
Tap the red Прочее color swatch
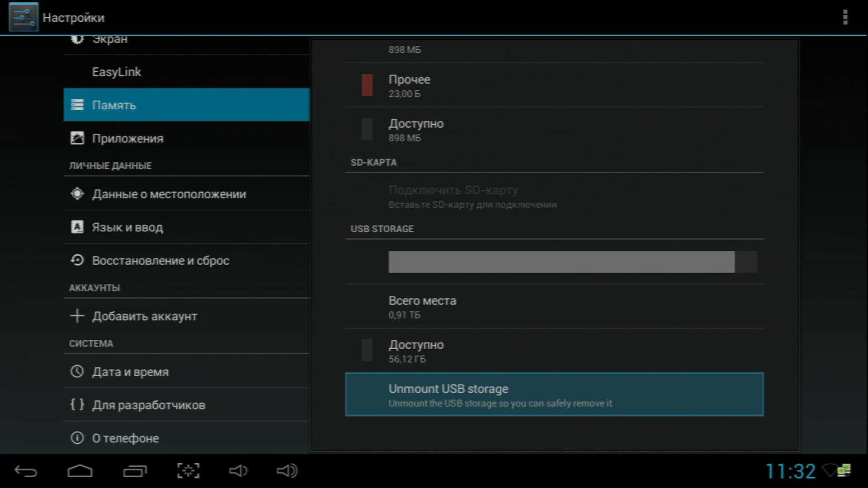point(367,85)
